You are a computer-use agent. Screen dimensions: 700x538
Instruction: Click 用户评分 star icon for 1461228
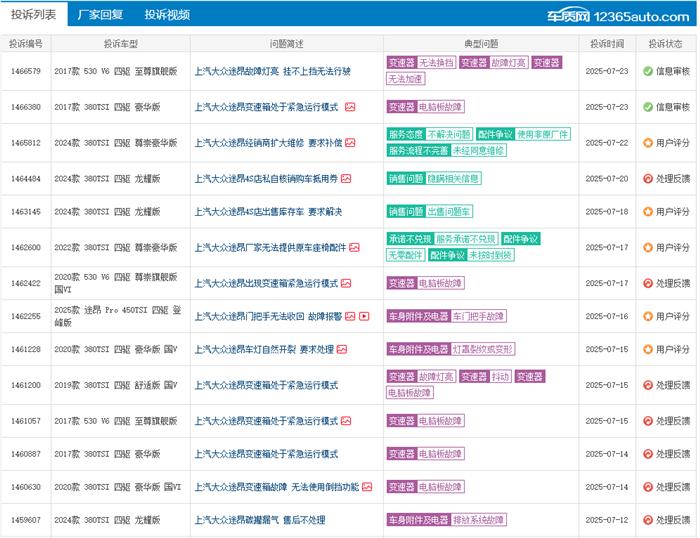pos(648,350)
